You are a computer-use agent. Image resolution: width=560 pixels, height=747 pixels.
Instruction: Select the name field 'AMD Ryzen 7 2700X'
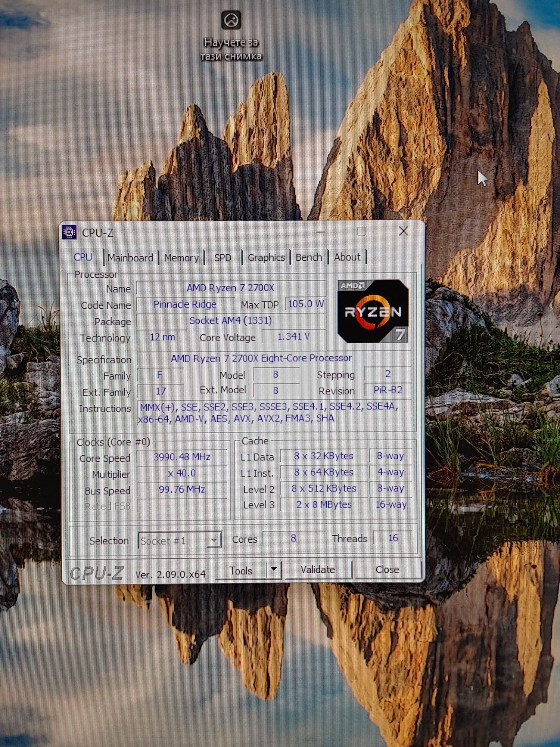(231, 288)
